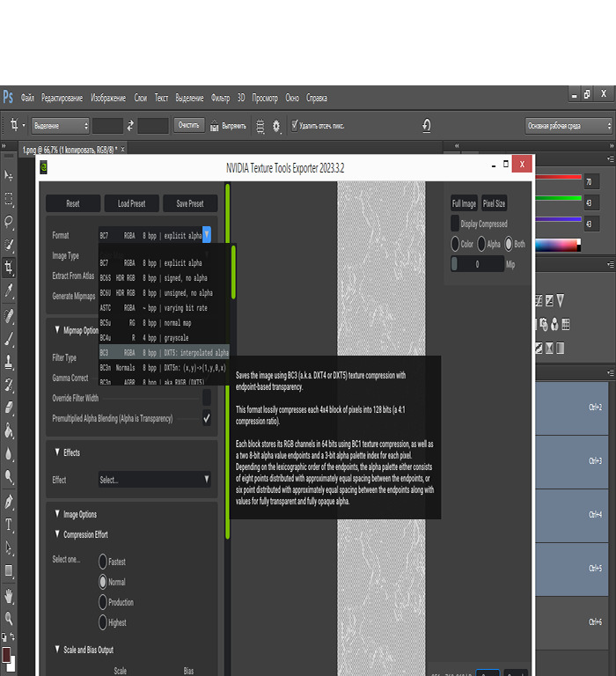
Task: Click the Save Preset button
Action: click(190, 203)
